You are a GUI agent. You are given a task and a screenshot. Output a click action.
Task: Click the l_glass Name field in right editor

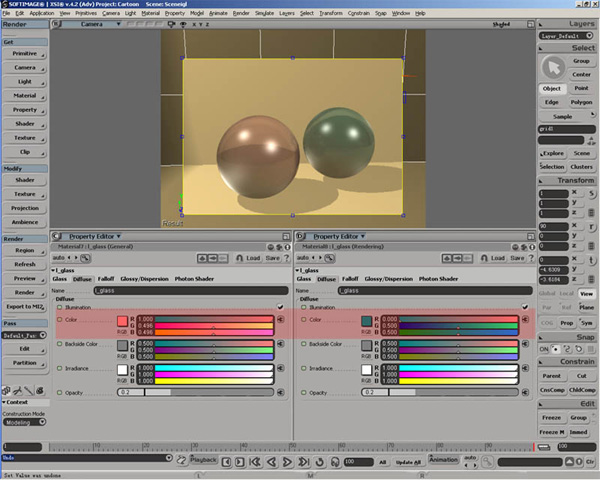[x=435, y=291]
